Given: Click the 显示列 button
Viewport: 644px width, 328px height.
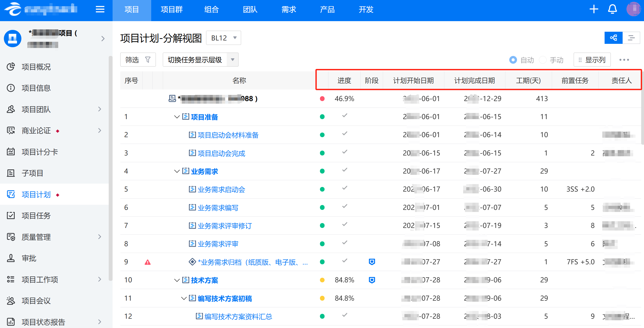Looking at the screenshot, I should pyautogui.click(x=592, y=60).
